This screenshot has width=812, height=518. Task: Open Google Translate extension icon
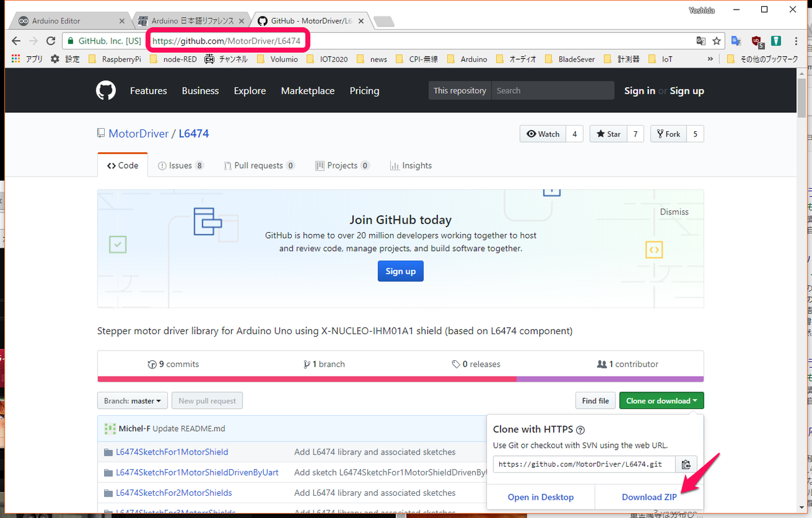point(736,41)
